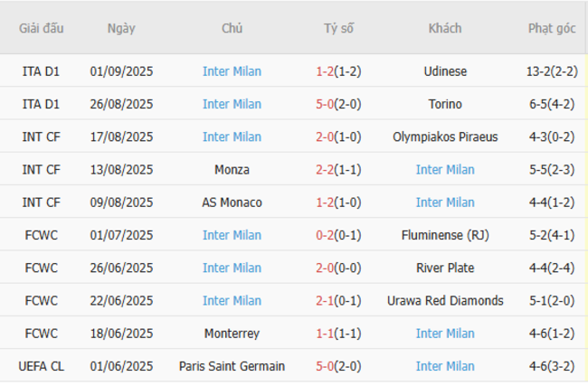Click the 'Phạt góc' column header

pos(552,28)
